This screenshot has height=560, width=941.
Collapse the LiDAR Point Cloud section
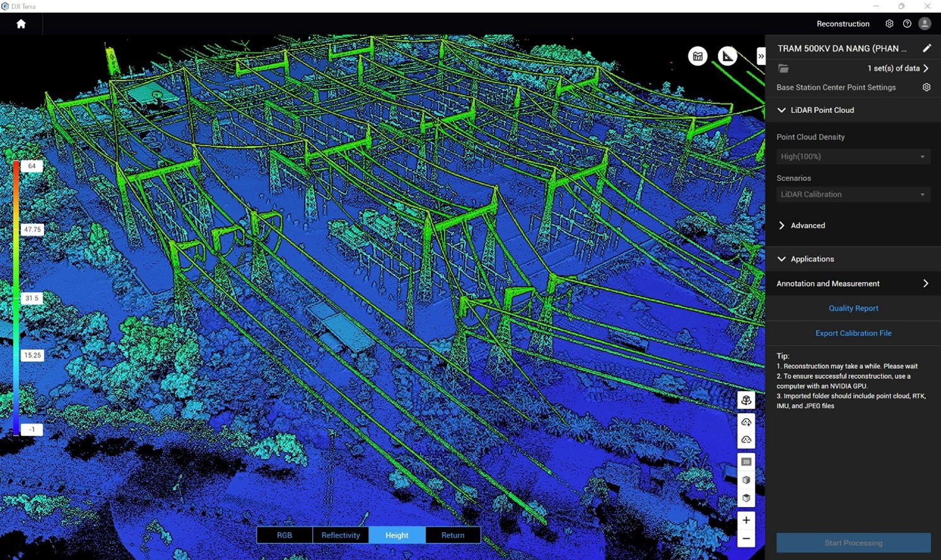pyautogui.click(x=781, y=110)
